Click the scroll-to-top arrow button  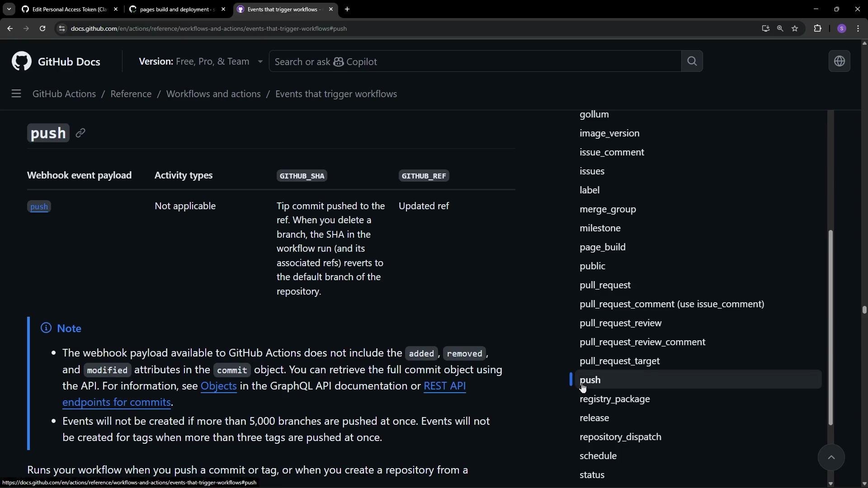click(831, 457)
